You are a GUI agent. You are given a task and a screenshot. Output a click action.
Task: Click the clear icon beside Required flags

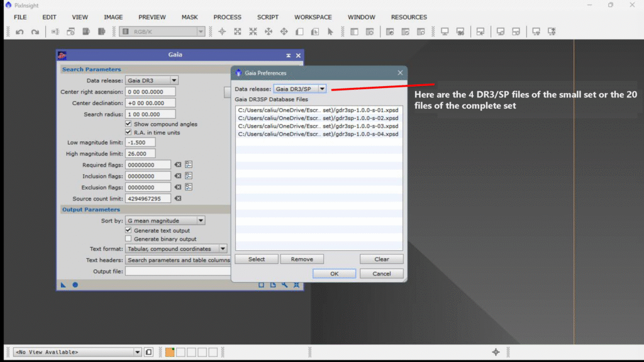coord(178,165)
